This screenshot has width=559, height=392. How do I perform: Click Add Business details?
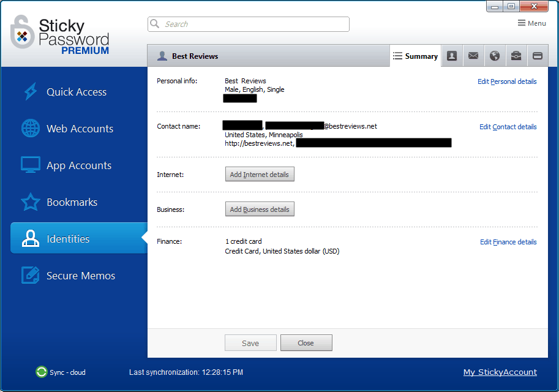click(259, 209)
